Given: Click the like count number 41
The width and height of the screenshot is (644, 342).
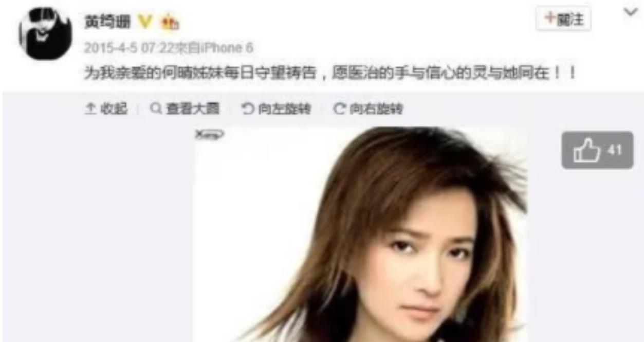Looking at the screenshot, I should coord(614,151).
